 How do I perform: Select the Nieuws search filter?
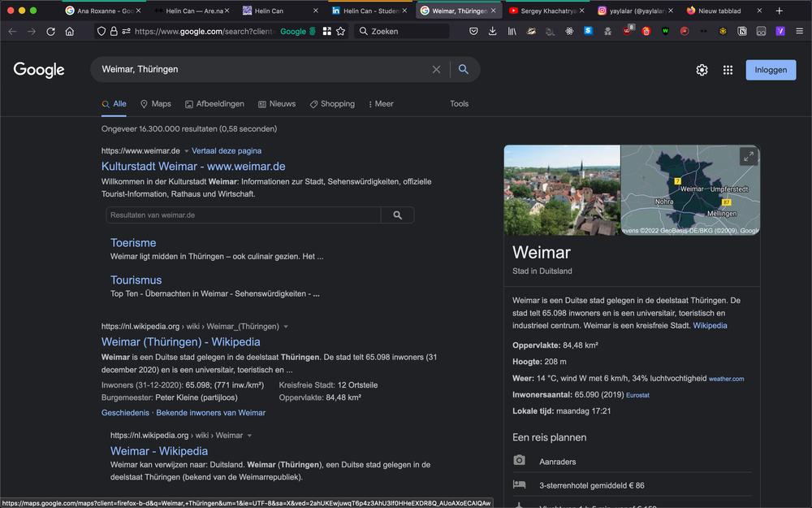tap(277, 104)
